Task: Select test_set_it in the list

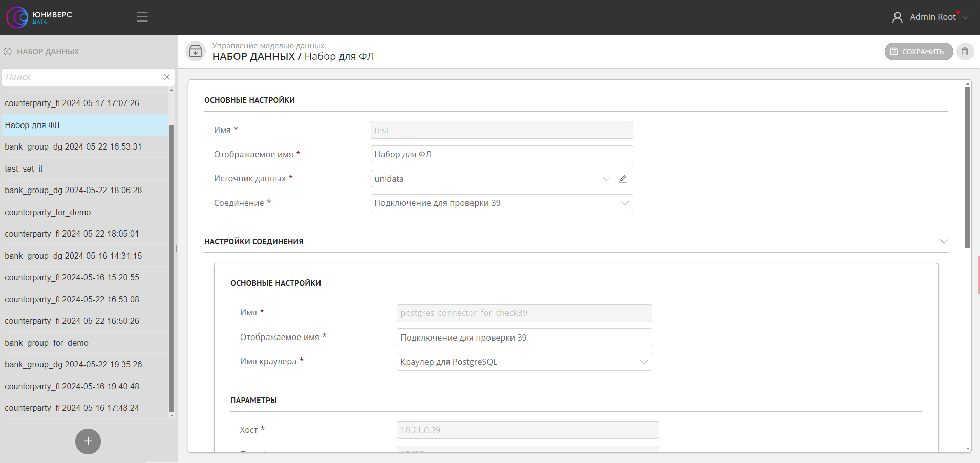Action: (24, 169)
